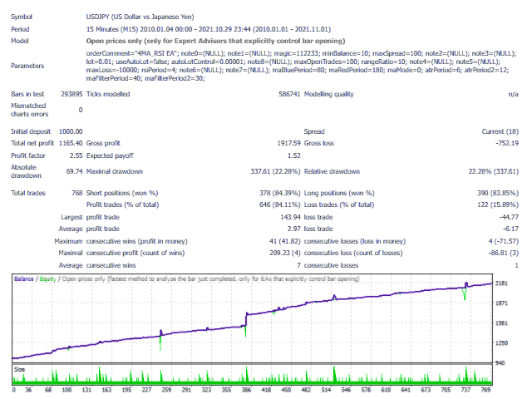Click the 386 trade number on the x-axis
532x399 pixels.
[x=246, y=390]
